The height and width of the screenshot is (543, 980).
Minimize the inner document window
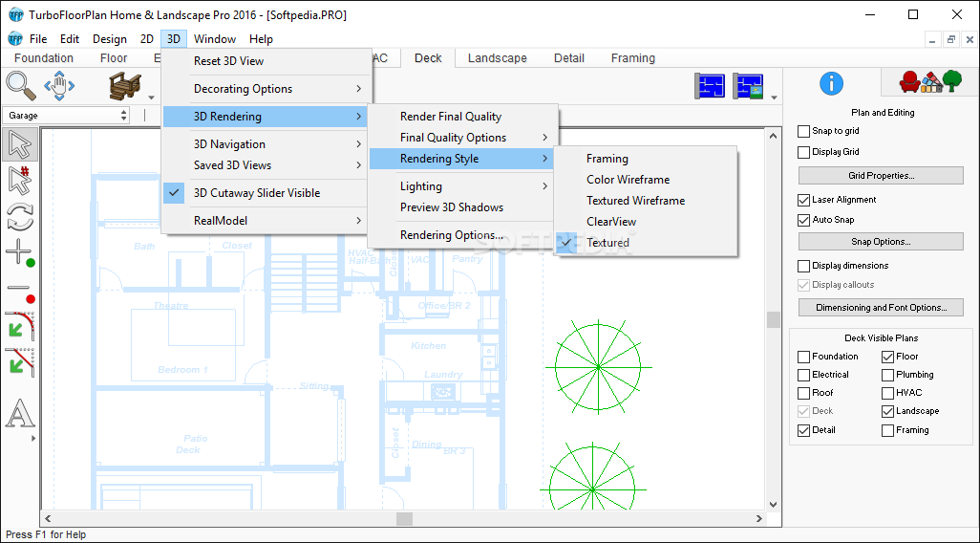932,39
